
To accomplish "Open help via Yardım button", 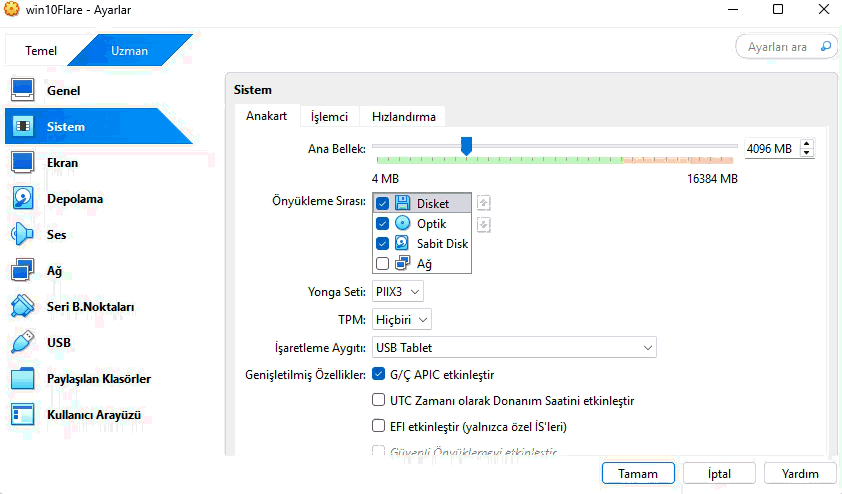I will click(800, 474).
